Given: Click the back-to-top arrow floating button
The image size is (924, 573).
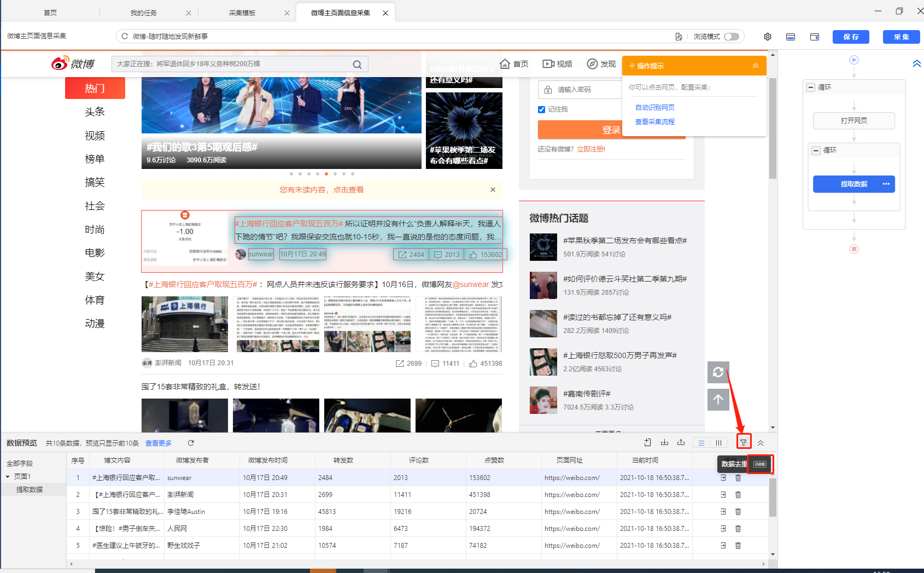Looking at the screenshot, I should (x=718, y=400).
